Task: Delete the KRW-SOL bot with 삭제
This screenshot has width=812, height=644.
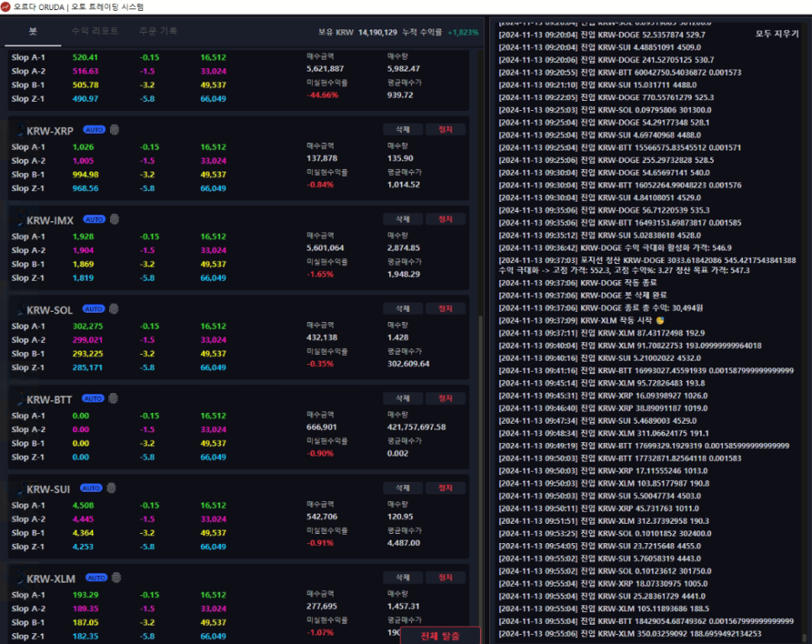Action: [403, 309]
